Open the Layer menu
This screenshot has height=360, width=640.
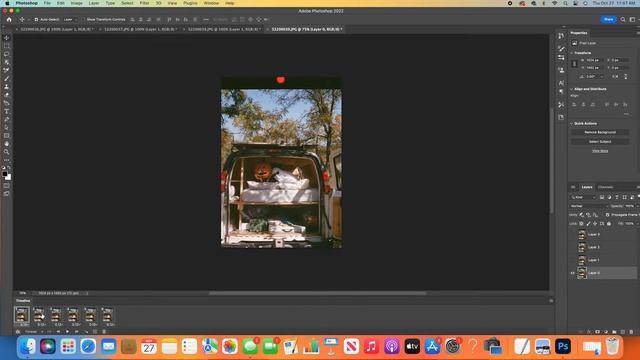(94, 3)
